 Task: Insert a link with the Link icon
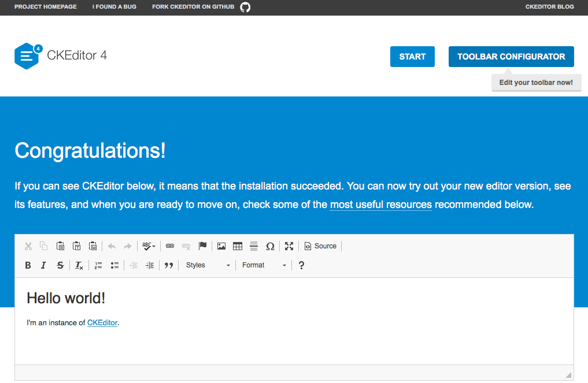[x=170, y=246]
